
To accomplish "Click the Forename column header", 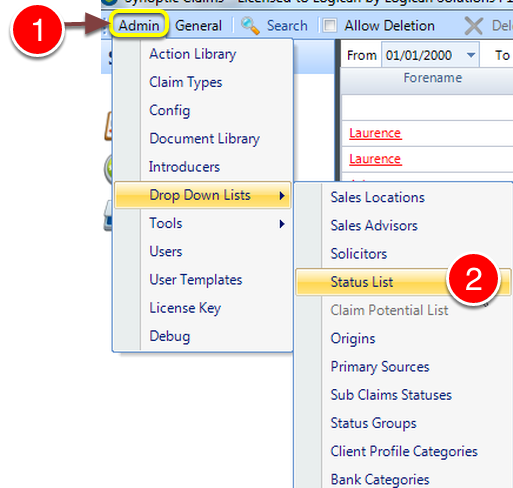I will pyautogui.click(x=432, y=78).
